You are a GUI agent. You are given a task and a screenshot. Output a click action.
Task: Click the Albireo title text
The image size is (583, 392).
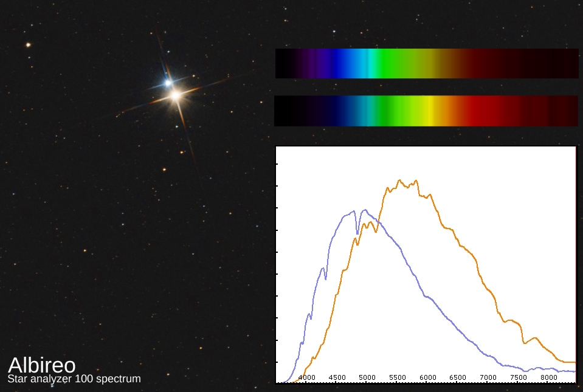pyautogui.click(x=41, y=365)
